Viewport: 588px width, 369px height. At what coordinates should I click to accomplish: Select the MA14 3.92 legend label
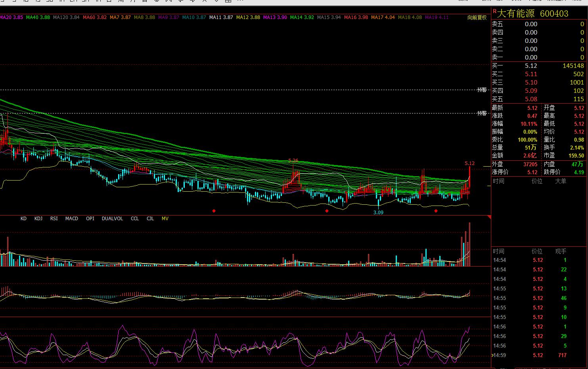pyautogui.click(x=302, y=17)
